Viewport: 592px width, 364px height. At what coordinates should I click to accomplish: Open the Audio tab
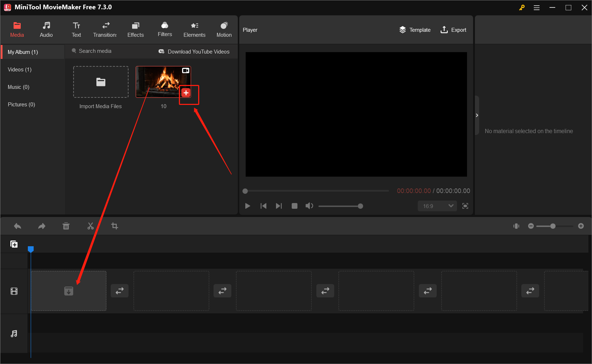pos(46,30)
